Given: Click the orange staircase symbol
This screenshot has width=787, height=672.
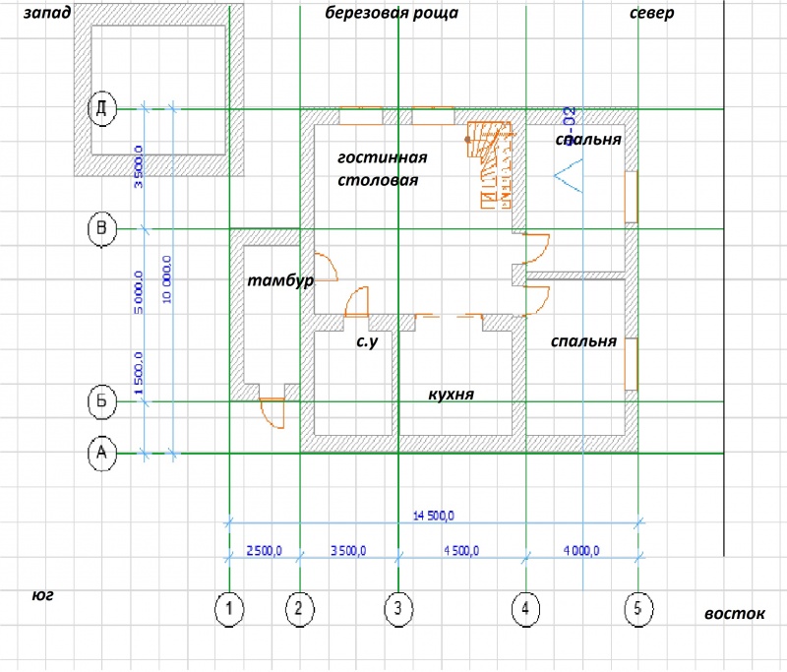Looking at the screenshot, I should [489, 162].
